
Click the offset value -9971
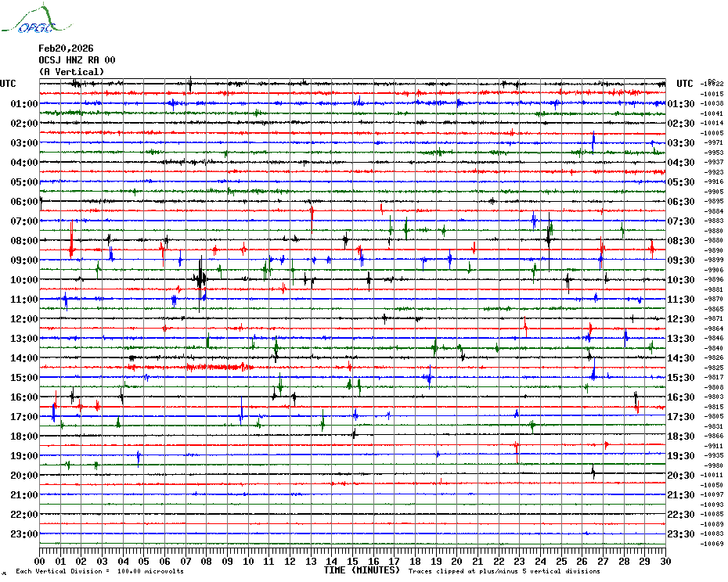[714, 142]
